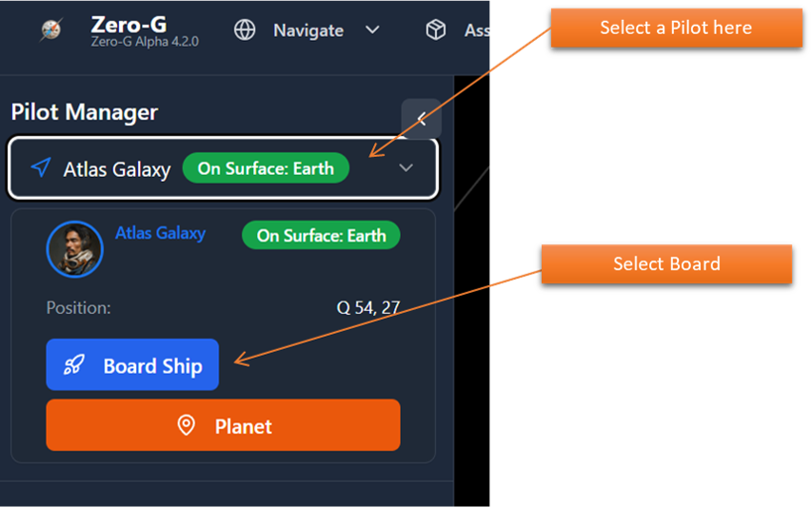This screenshot has height=507, width=812.
Task: Open the Navigate menu
Action: (307, 30)
